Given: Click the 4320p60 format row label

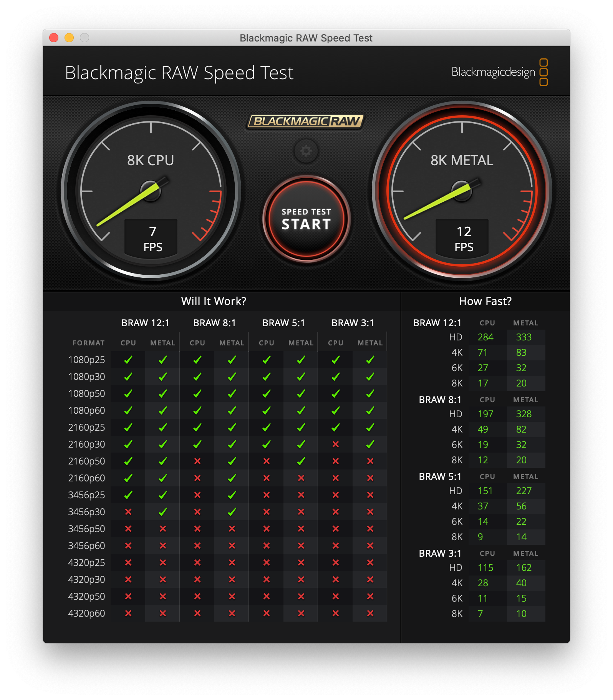Looking at the screenshot, I should [x=86, y=614].
